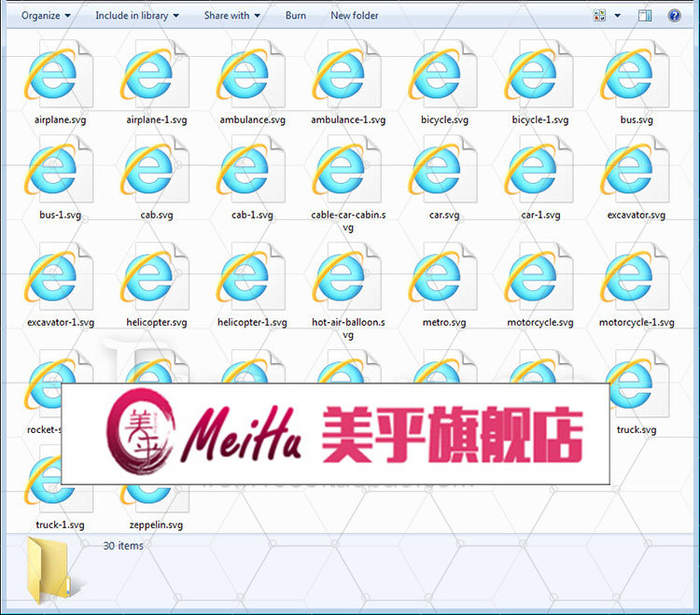
Task: Click the motorcycle-1.svg file name
Action: click(x=637, y=322)
